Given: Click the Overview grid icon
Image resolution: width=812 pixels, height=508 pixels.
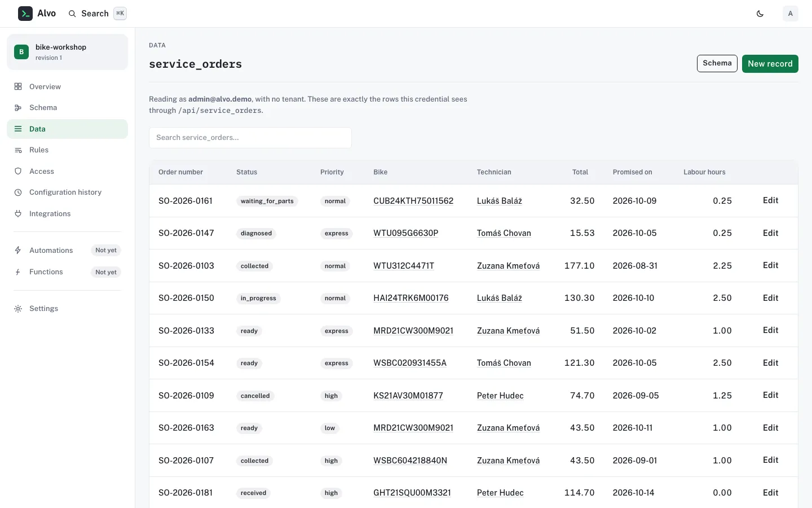Looking at the screenshot, I should pos(18,86).
